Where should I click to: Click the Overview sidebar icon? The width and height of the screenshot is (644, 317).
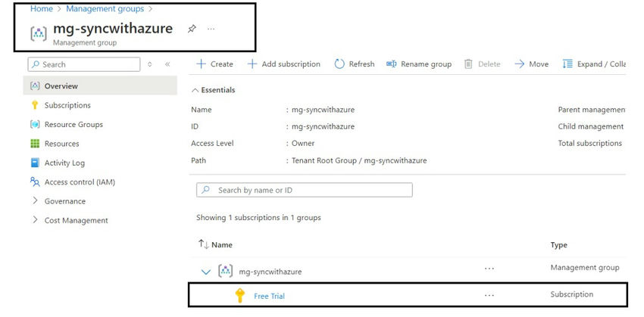click(x=35, y=85)
